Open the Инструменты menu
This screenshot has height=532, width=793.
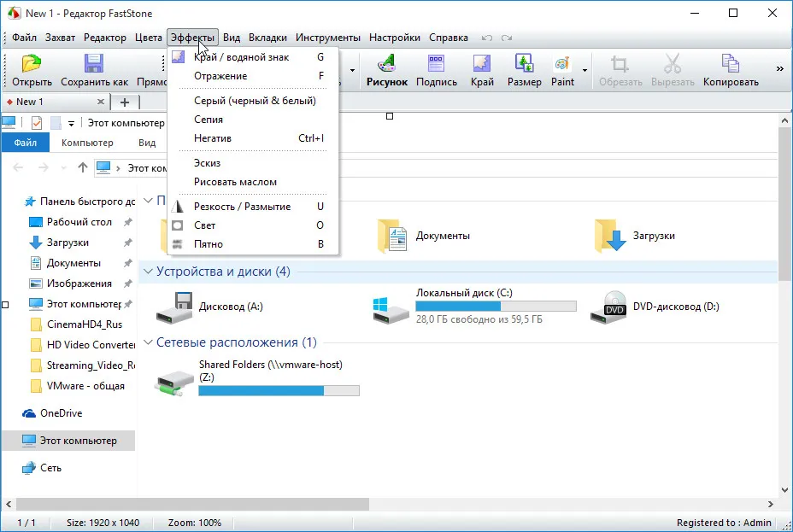click(328, 38)
